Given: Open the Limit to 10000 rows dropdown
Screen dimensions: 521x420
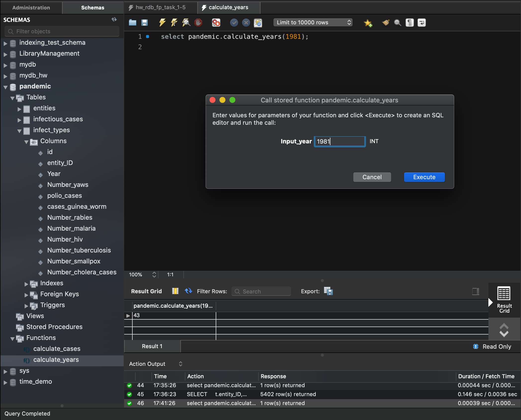Looking at the screenshot, I should point(313,22).
